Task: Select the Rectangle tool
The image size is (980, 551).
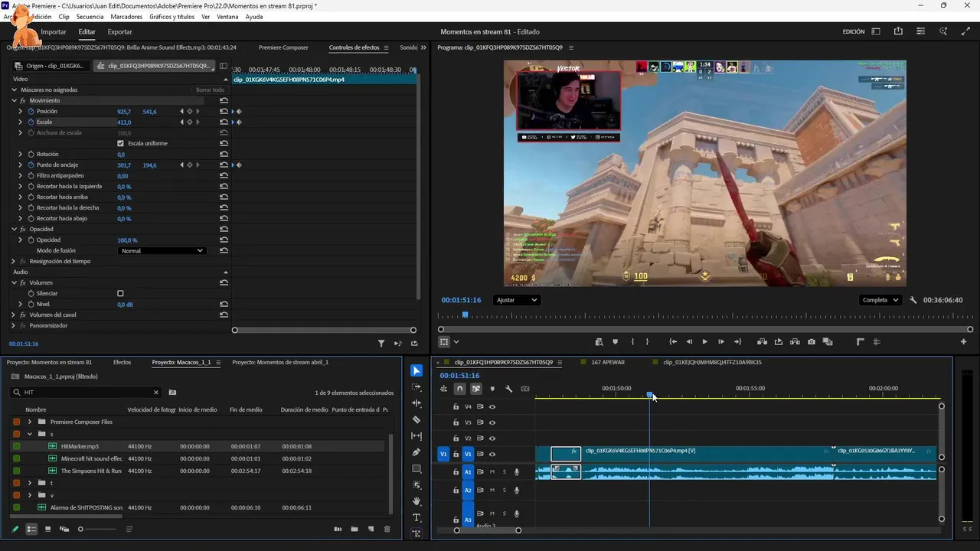Action: tap(416, 468)
